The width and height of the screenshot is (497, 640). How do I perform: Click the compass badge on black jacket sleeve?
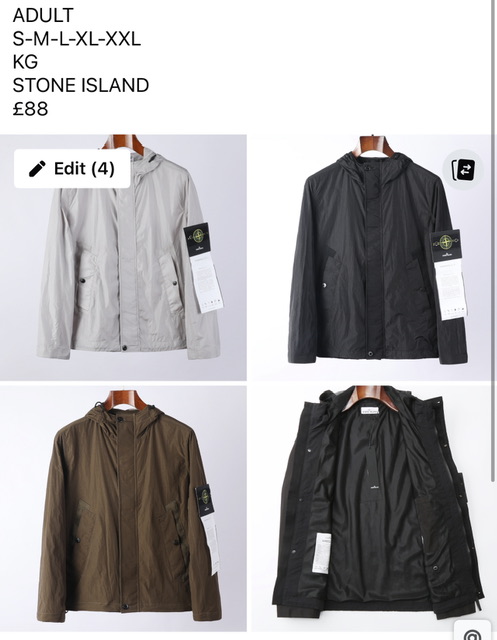click(x=447, y=245)
